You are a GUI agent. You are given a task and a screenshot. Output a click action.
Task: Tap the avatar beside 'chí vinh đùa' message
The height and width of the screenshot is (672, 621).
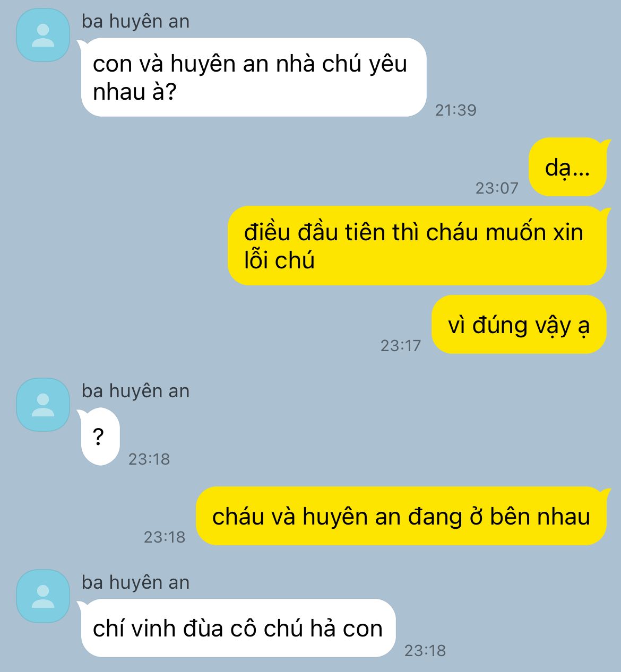click(x=43, y=596)
